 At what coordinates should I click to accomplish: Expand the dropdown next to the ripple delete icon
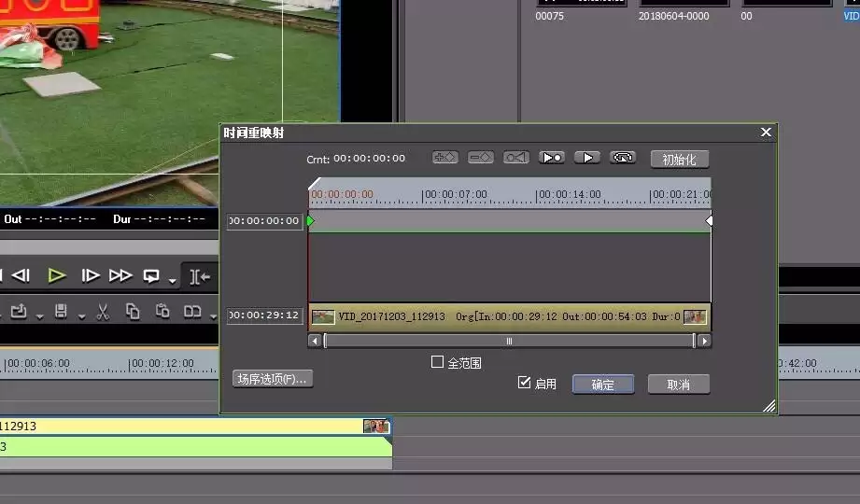tap(213, 316)
